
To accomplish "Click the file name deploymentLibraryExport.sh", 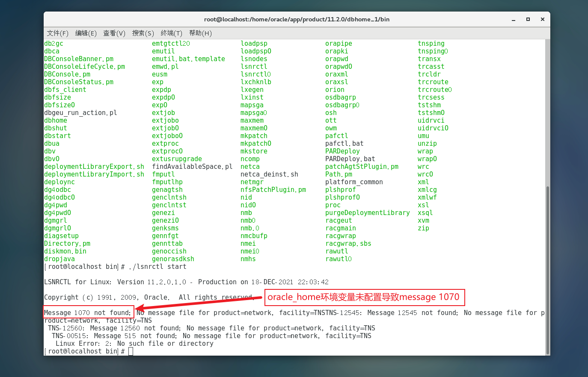I will tap(94, 167).
